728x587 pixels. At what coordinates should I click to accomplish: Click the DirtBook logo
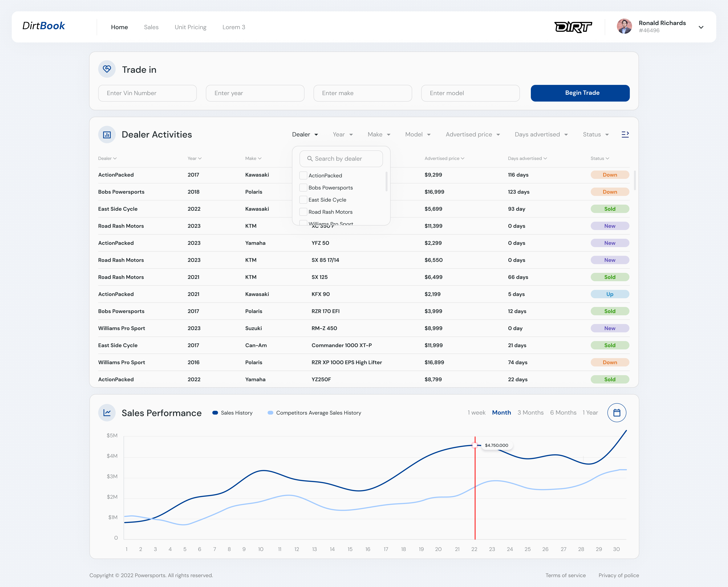pyautogui.click(x=44, y=26)
